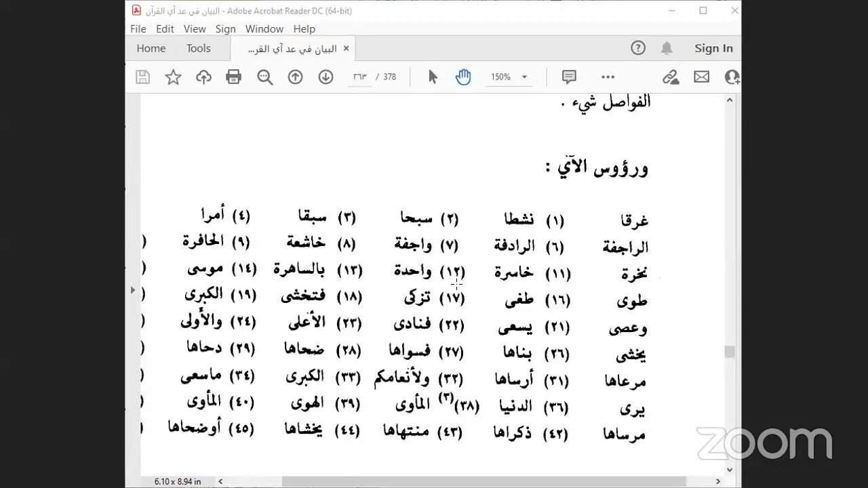Switch to the Tools tab
The image size is (868, 488).
(x=199, y=48)
